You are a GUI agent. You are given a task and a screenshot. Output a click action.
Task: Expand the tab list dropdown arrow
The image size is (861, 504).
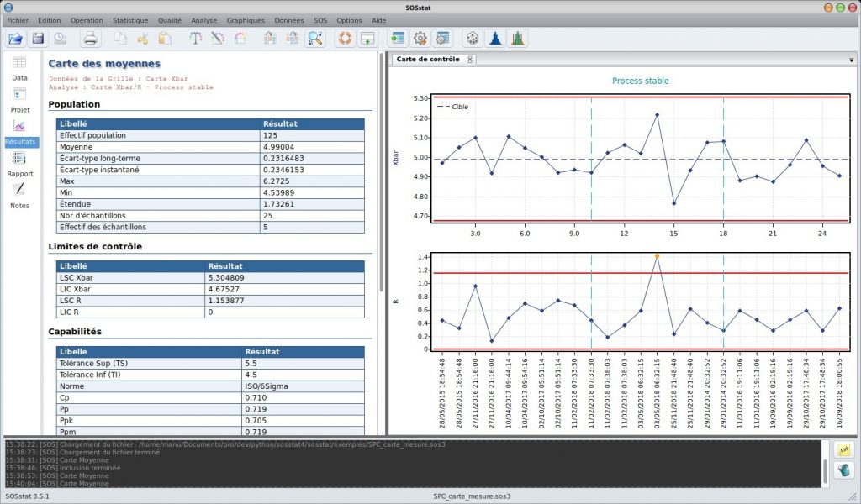[x=852, y=60]
